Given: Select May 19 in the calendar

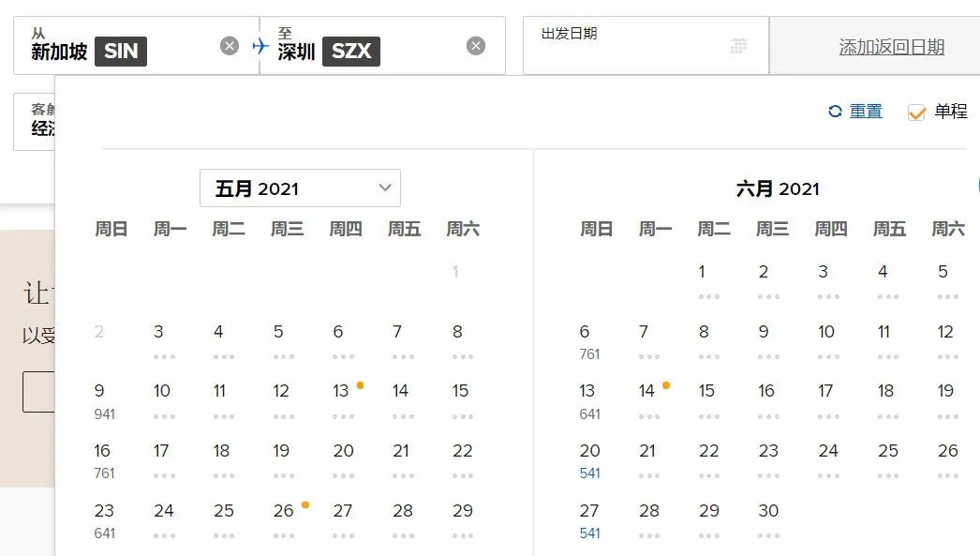Looking at the screenshot, I should [x=283, y=461].
